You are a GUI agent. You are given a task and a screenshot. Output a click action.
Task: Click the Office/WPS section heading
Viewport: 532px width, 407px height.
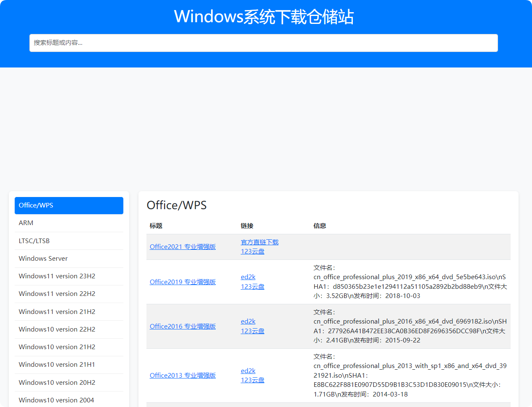tap(177, 205)
